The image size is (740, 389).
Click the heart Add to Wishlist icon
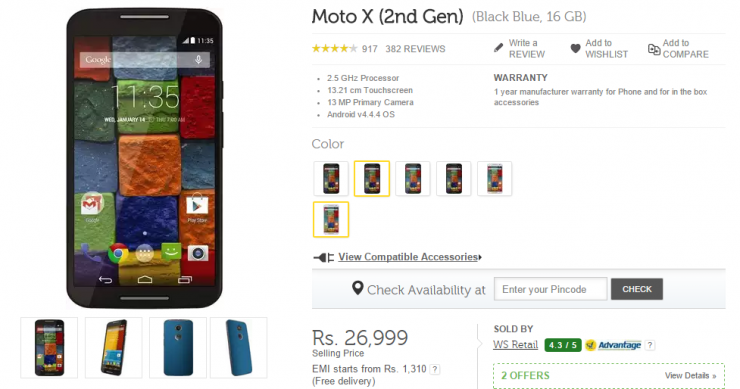click(575, 48)
